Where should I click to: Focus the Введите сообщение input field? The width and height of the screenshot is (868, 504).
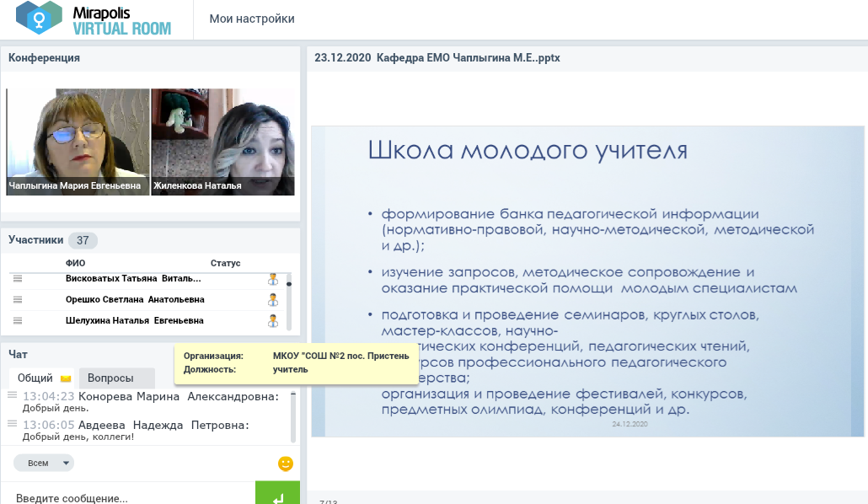click(128, 496)
